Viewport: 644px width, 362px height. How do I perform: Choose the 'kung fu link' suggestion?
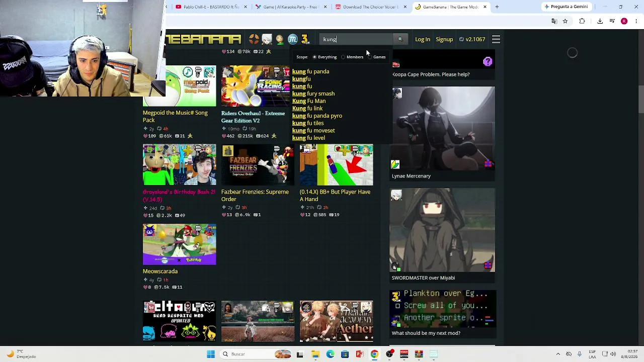pyautogui.click(x=307, y=108)
